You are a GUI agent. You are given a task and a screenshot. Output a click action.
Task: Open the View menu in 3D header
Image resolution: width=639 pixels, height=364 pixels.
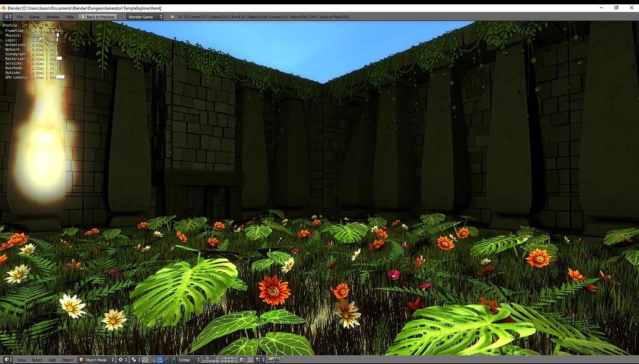21,360
